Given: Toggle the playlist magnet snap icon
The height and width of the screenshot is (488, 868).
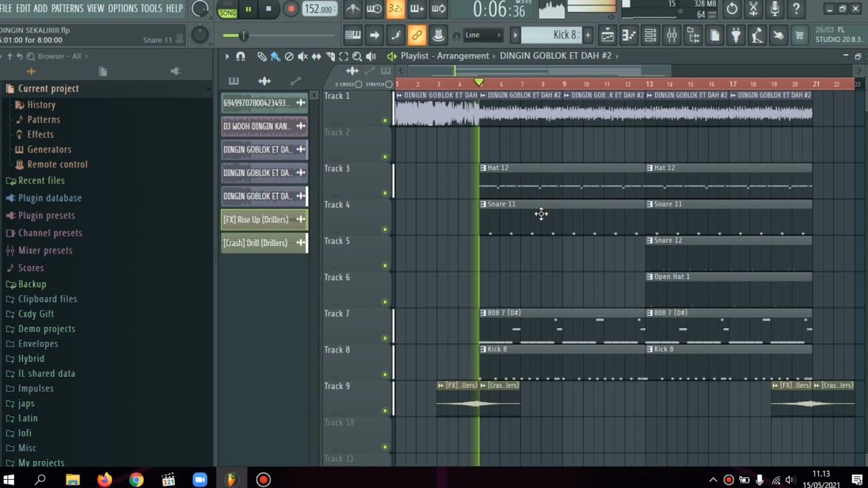Looking at the screenshot, I should tap(240, 56).
